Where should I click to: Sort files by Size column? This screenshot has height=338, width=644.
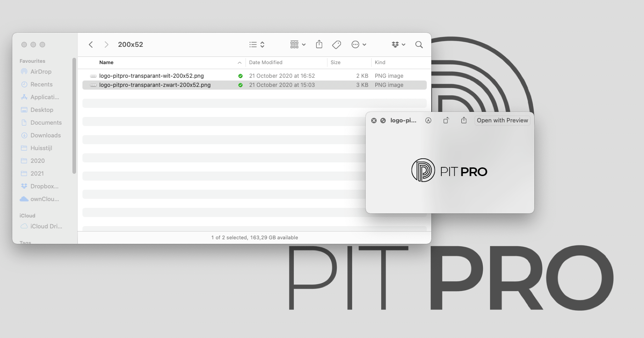(x=336, y=62)
